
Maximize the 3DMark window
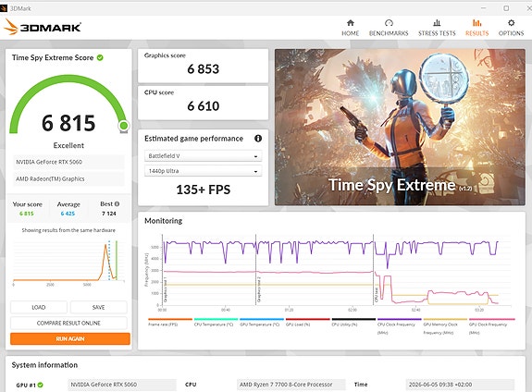pos(506,7)
